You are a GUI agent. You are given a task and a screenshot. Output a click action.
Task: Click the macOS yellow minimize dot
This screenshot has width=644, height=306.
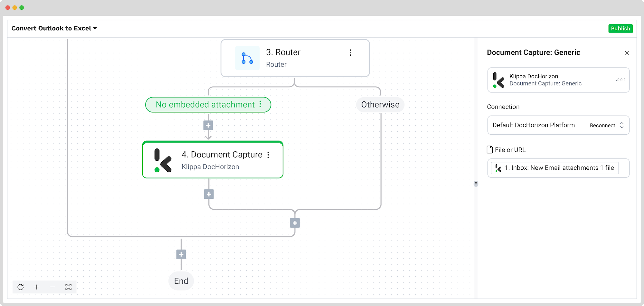[14, 7]
